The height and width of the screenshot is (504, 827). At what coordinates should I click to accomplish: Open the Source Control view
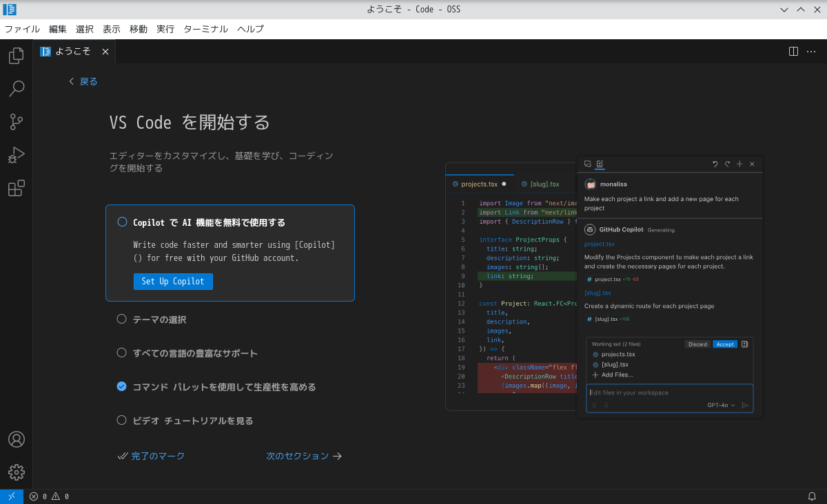coord(17,122)
